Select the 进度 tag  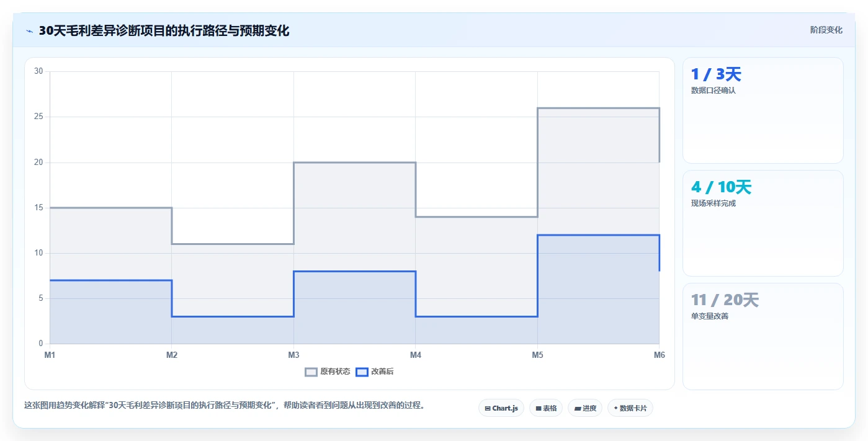[585, 408]
